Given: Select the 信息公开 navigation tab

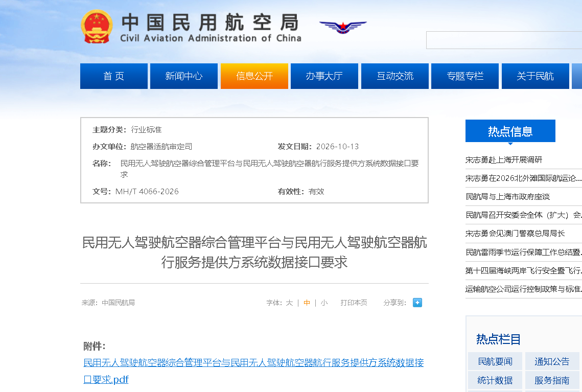Looking at the screenshot, I should click(254, 76).
